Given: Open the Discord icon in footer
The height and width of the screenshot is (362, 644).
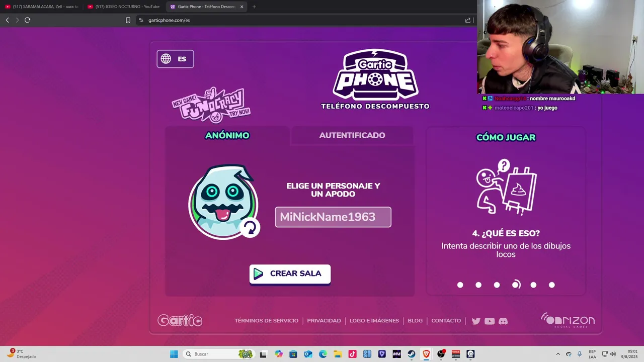Looking at the screenshot, I should coord(503,321).
